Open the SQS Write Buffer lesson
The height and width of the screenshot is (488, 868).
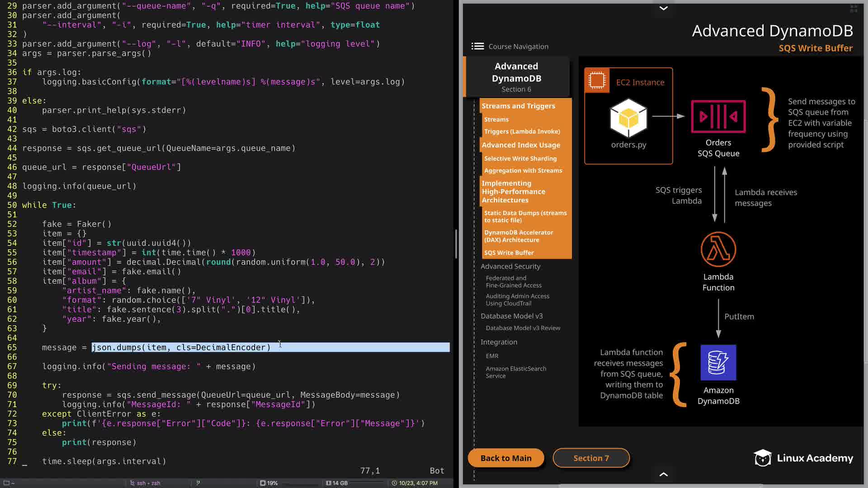click(509, 253)
